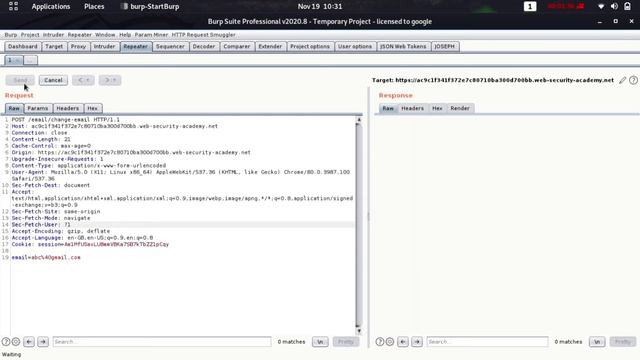Open response search help icon
Viewport: 640px width, 360px height.
click(x=380, y=342)
